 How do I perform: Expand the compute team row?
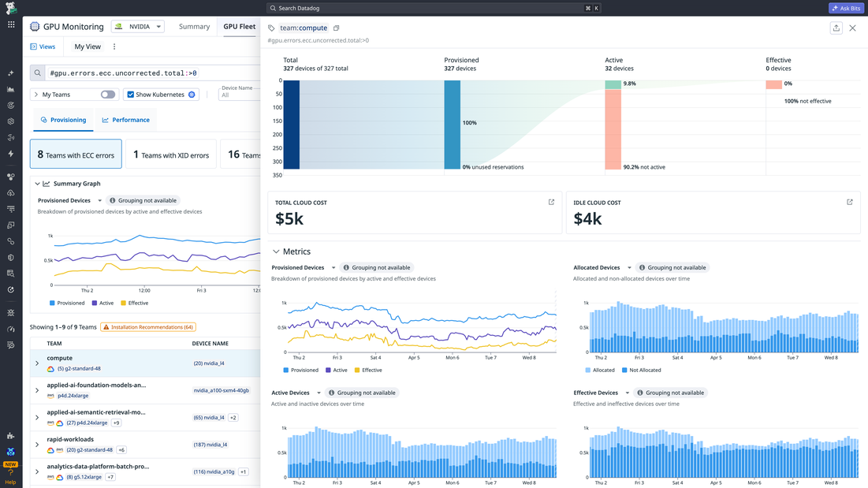click(37, 363)
